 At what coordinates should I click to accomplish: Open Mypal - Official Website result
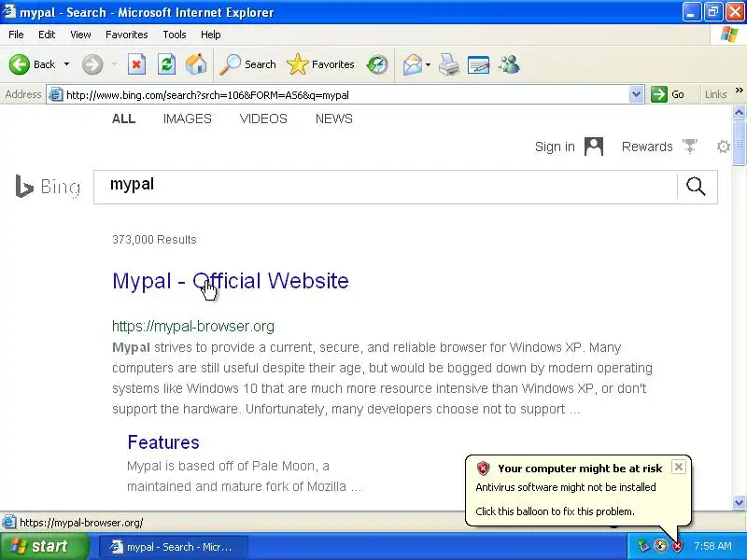pyautogui.click(x=231, y=281)
